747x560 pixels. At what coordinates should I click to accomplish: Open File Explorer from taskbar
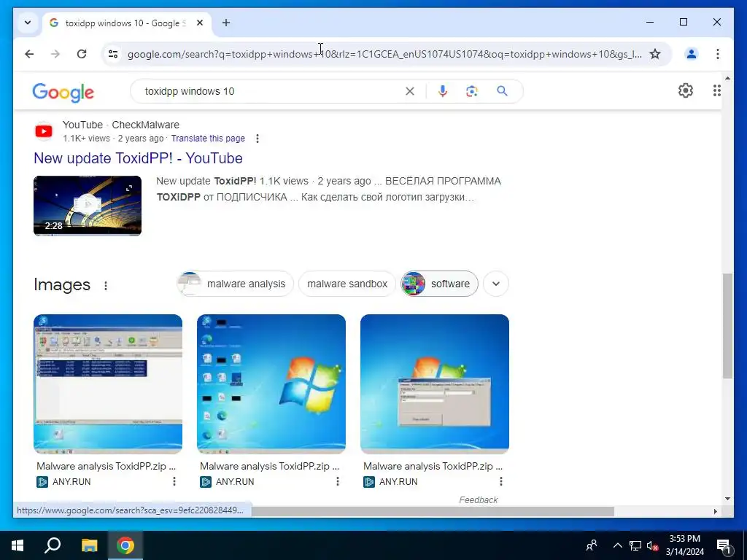coord(89,545)
